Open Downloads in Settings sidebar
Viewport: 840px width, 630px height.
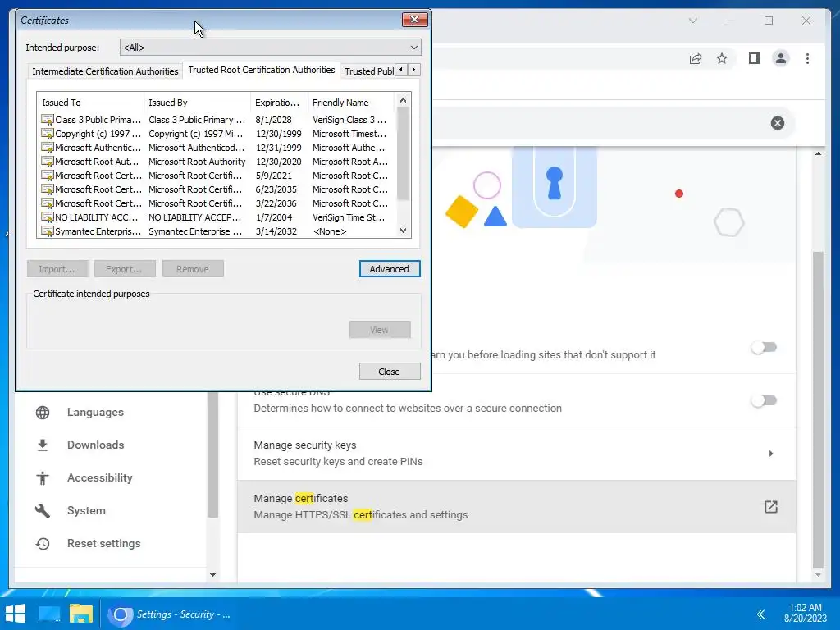pos(95,445)
